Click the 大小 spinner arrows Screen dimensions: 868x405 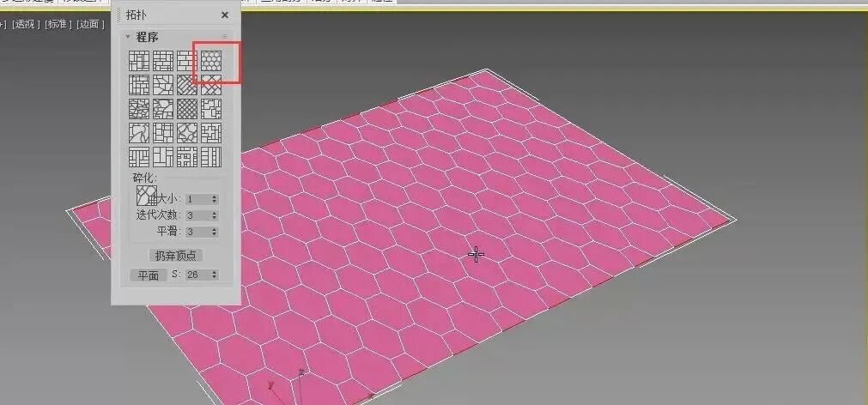tap(215, 198)
